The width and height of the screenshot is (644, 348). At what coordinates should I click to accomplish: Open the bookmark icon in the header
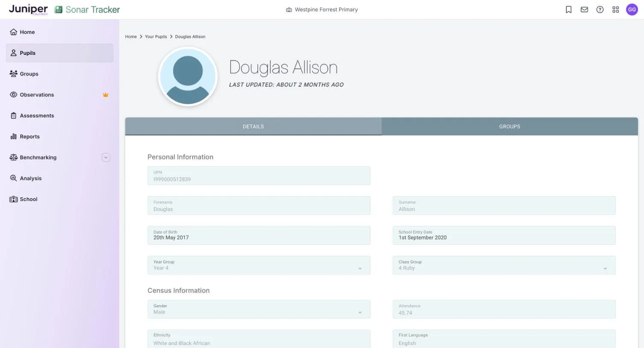tap(569, 9)
